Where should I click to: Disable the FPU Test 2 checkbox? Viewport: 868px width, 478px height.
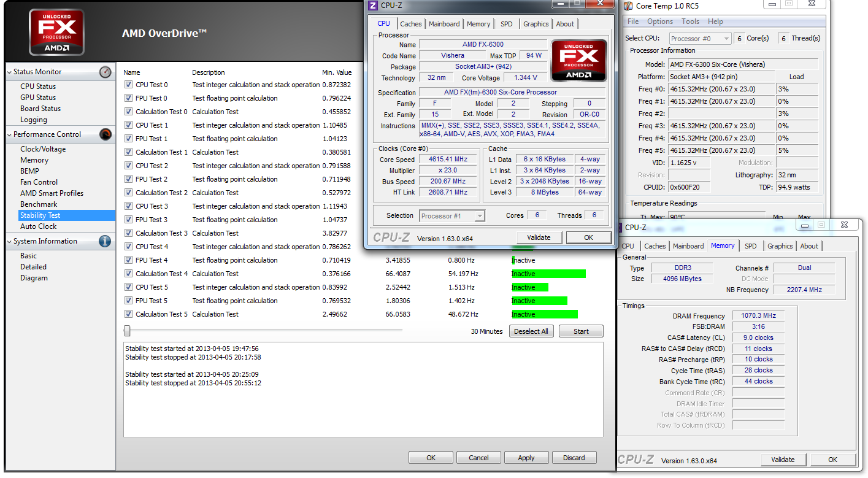click(128, 179)
